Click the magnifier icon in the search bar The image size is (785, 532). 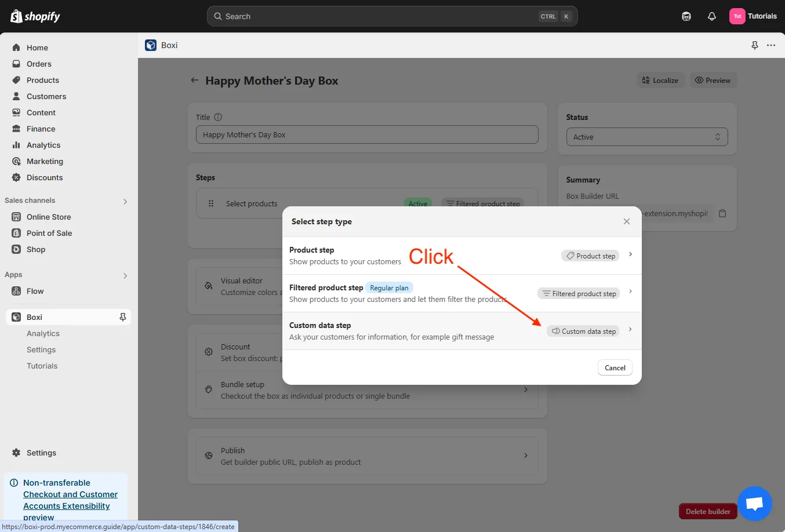[x=217, y=16]
